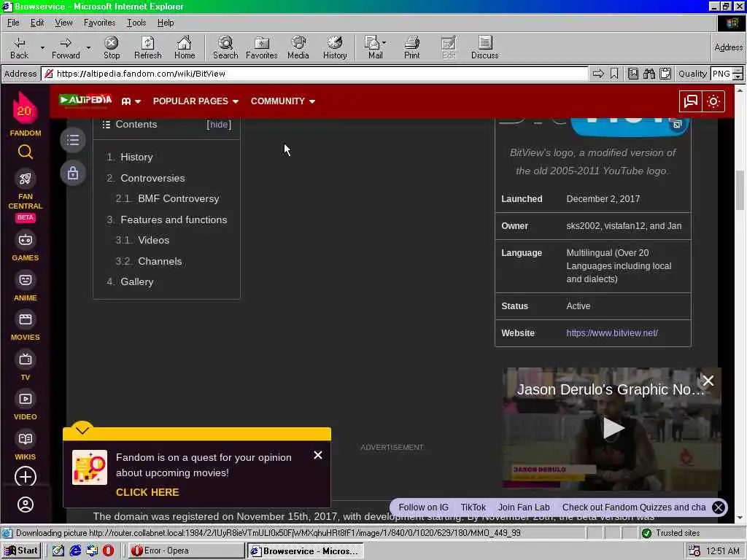
Task: Click the binoculars find icon
Action: [x=649, y=74]
